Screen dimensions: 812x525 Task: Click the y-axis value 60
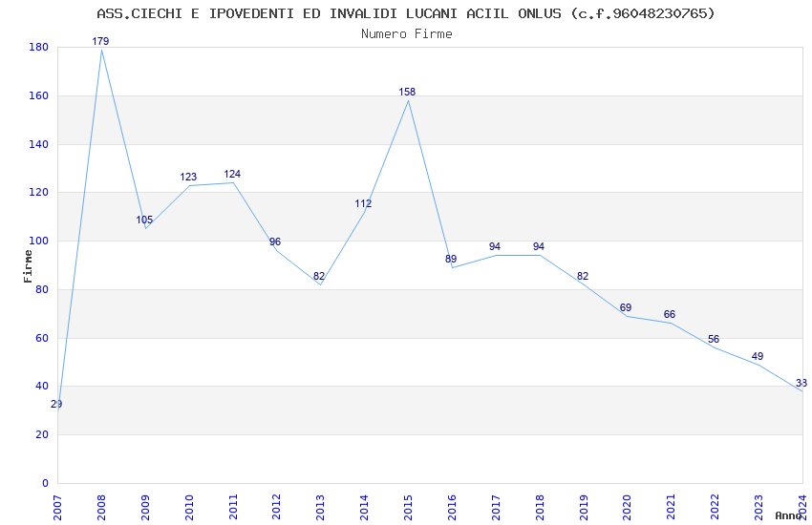point(42,338)
